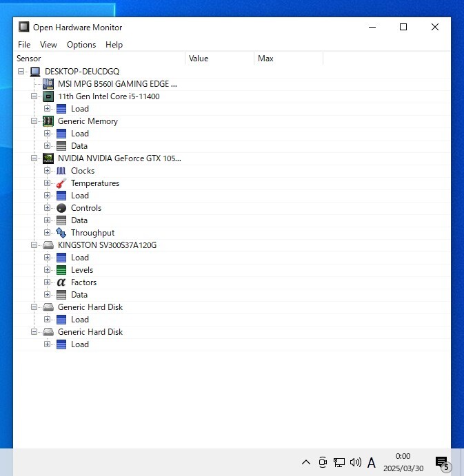Click the Max column header

pyautogui.click(x=289, y=59)
